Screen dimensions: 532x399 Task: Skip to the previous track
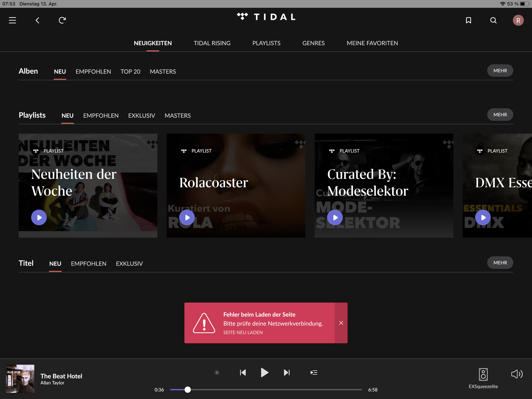tap(243, 372)
